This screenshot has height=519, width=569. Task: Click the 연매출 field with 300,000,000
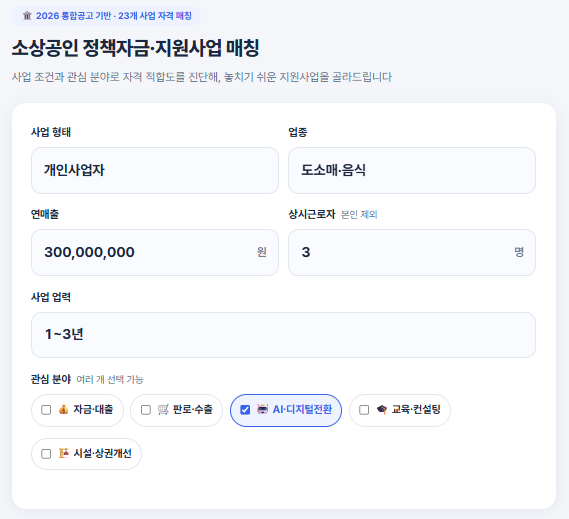pyautogui.click(x=155, y=252)
